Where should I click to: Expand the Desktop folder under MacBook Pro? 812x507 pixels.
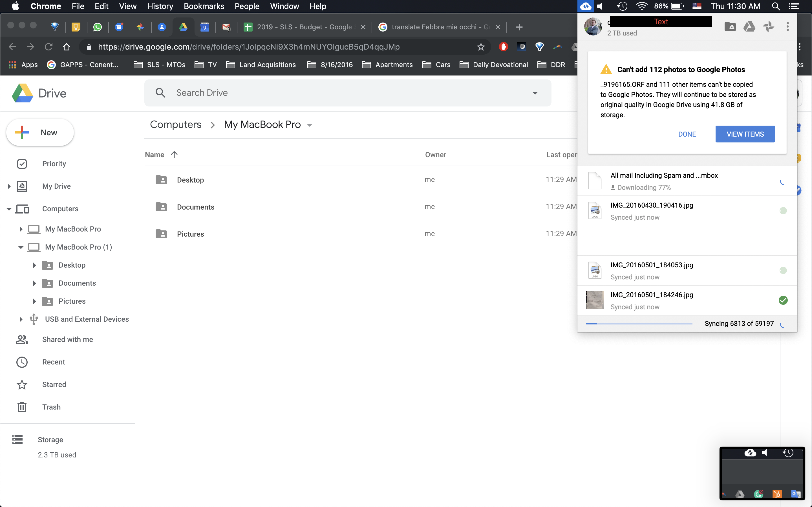34,264
